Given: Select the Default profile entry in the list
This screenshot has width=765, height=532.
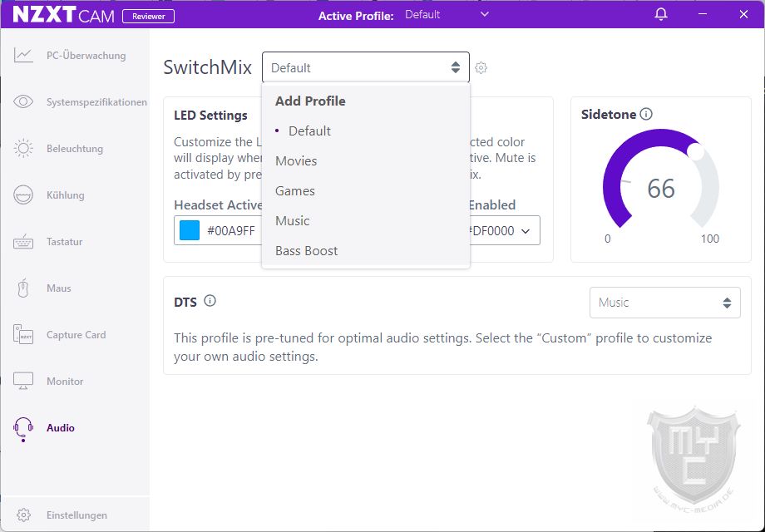Looking at the screenshot, I should [x=309, y=131].
